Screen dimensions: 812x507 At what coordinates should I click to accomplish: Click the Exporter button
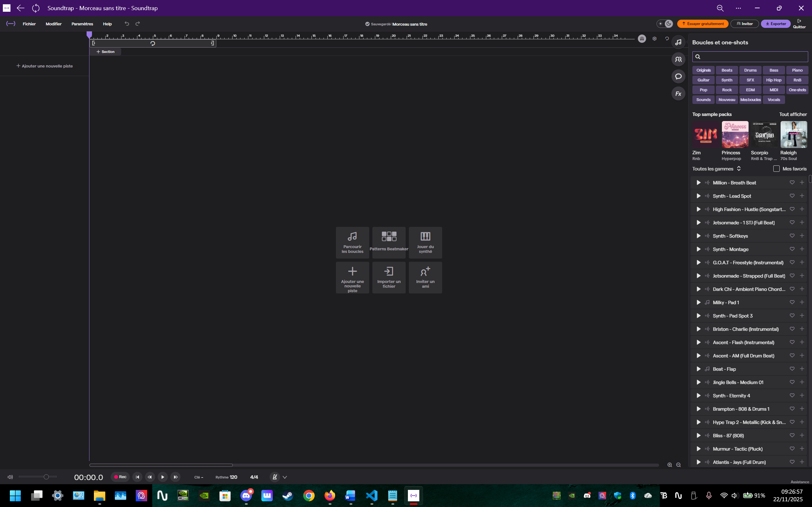click(x=776, y=24)
